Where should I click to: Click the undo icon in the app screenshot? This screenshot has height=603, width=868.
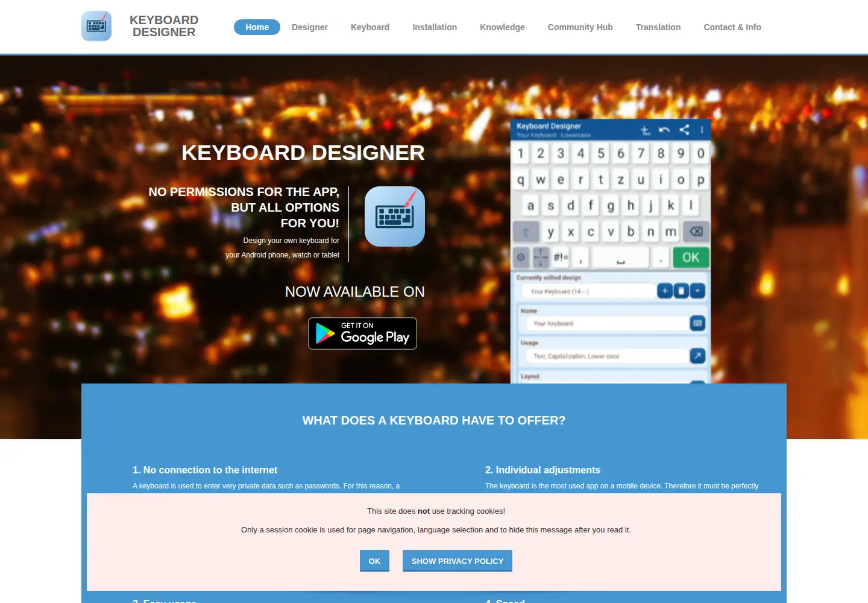(x=664, y=130)
